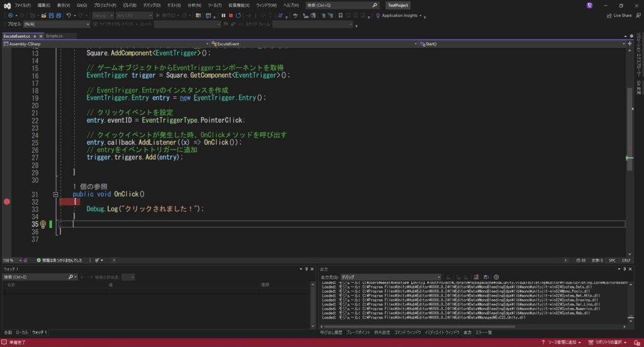Click the clock icon in output toolbar

coord(496,277)
